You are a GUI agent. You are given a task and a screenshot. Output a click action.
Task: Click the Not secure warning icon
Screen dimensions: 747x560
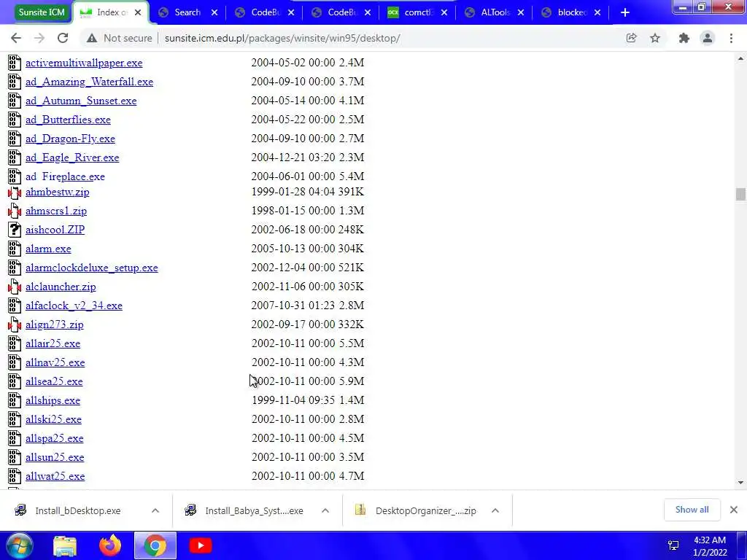pos(92,38)
